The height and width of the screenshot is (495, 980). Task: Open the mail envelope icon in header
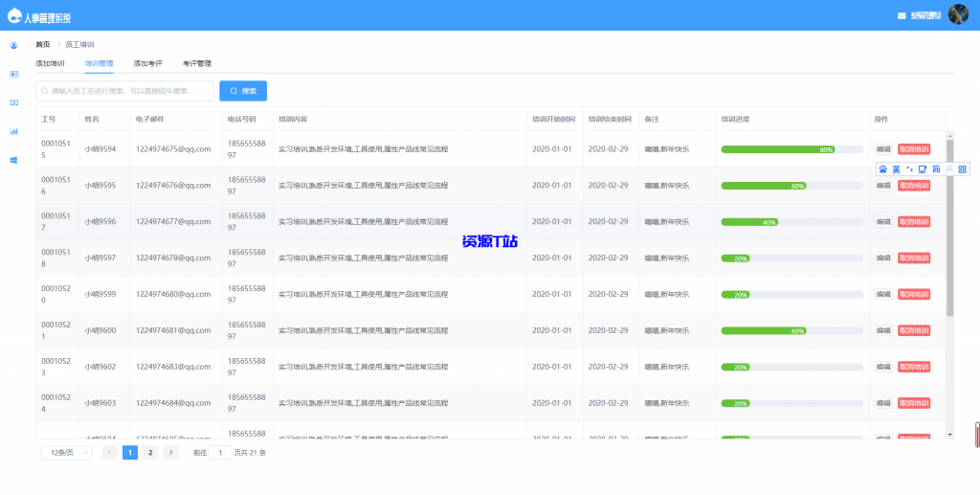(x=901, y=15)
